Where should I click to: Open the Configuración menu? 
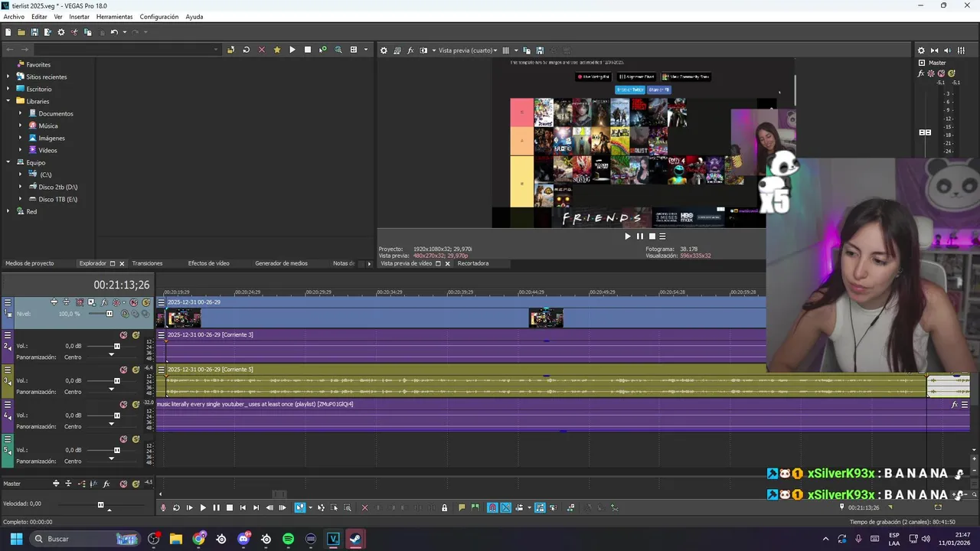[x=159, y=17]
